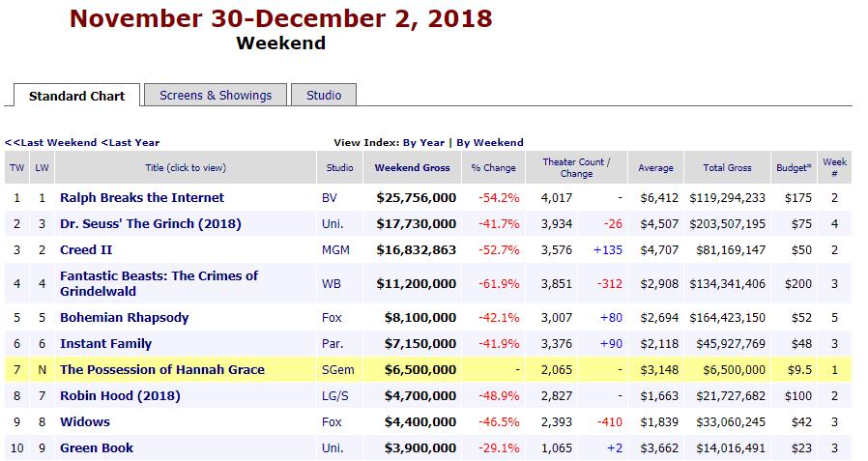The height and width of the screenshot is (461, 868).
Task: Select The Possession of Hannah Grace
Action: pos(162,369)
